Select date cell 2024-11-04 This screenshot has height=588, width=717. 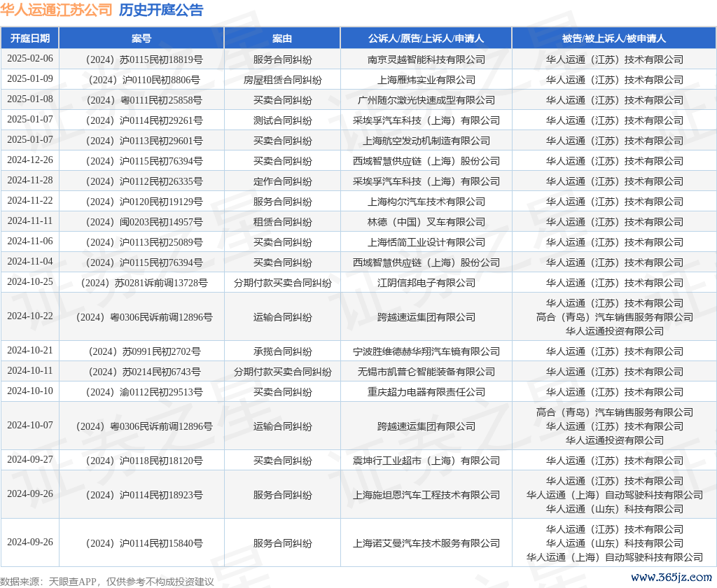coord(30,262)
